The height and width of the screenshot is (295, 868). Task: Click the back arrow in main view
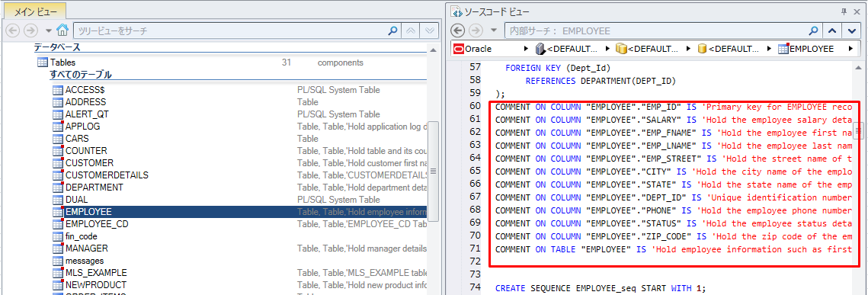pos(13,30)
